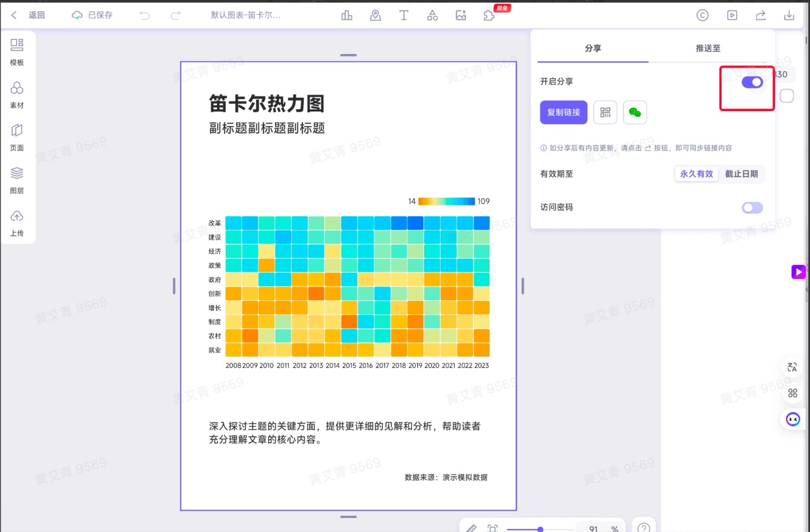Adjust the zoom slider handle
The width and height of the screenshot is (810, 532).
coord(540,529)
